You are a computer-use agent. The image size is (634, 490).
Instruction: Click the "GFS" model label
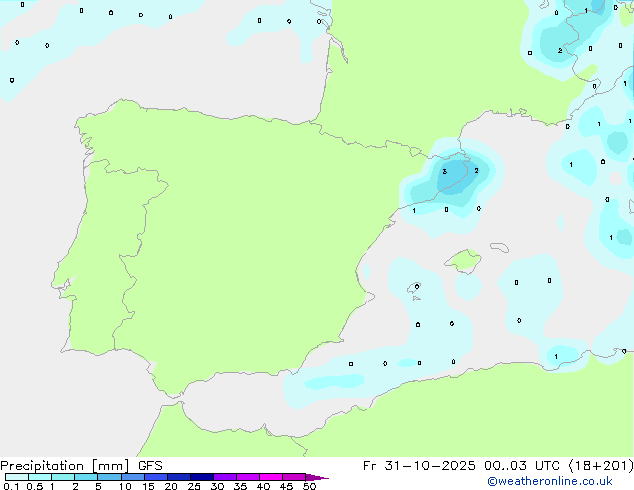click(150, 466)
